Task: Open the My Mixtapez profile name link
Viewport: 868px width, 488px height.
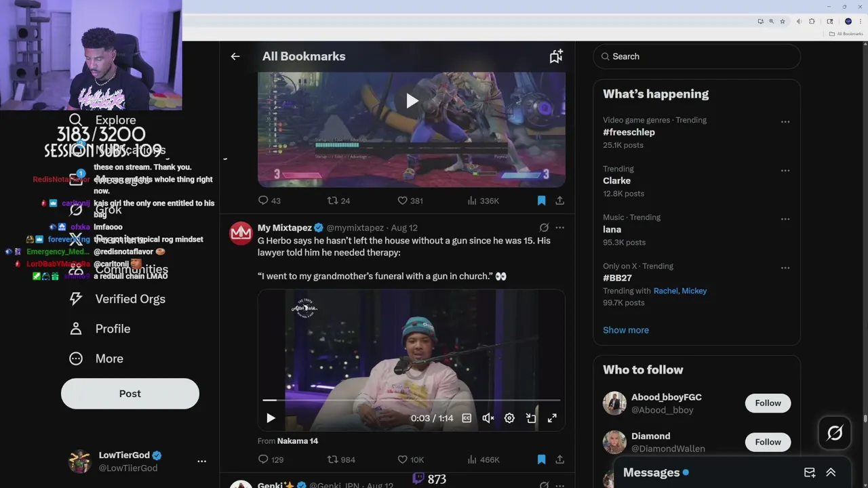Action: click(x=285, y=228)
